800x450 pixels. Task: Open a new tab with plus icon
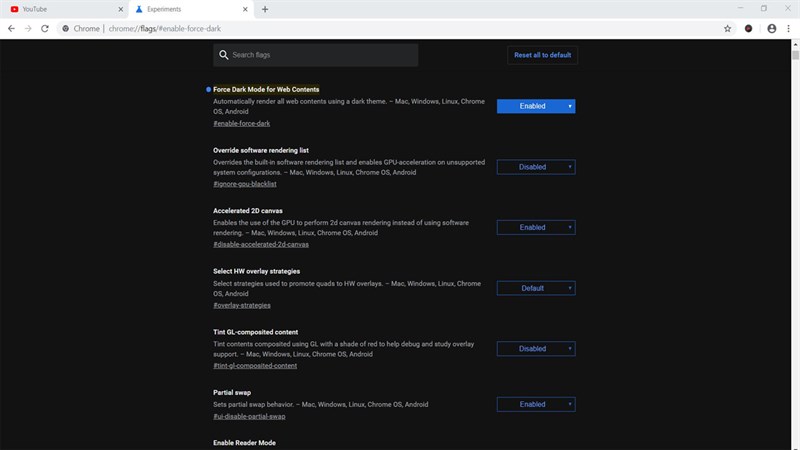tap(265, 9)
